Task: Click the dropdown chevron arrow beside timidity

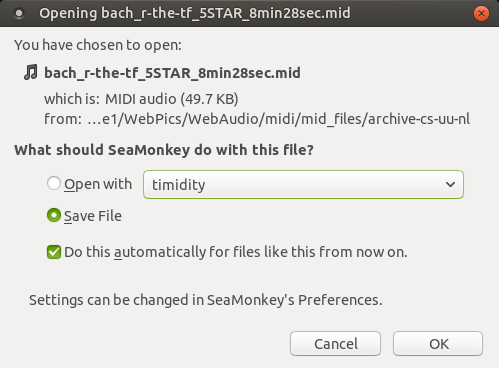Action: coord(450,184)
